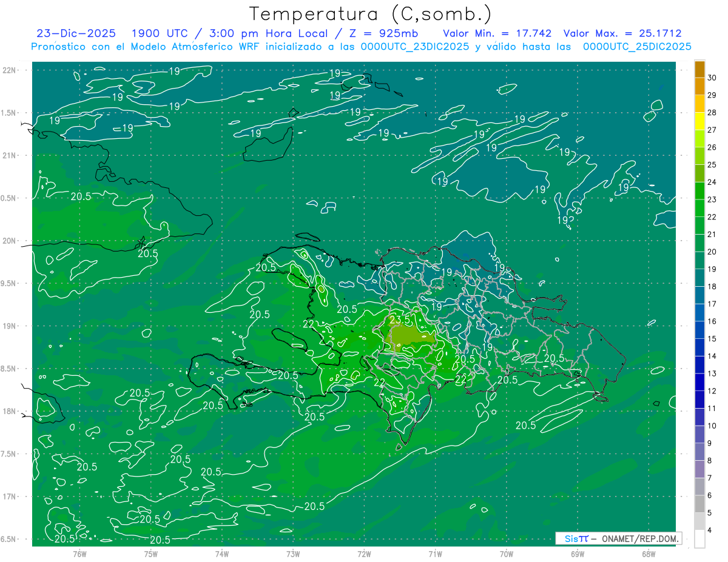Click the title "Temperatura (C,somb.)"
The width and height of the screenshot is (728, 562).
click(x=371, y=14)
